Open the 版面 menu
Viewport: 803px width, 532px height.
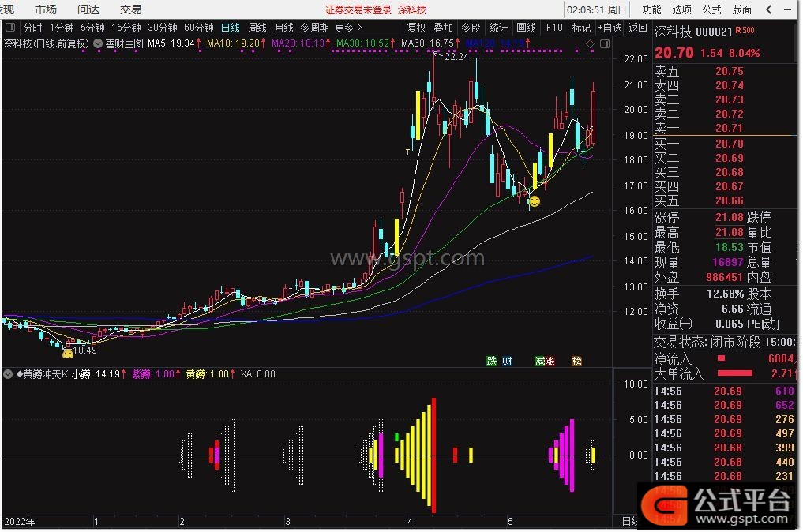point(742,9)
